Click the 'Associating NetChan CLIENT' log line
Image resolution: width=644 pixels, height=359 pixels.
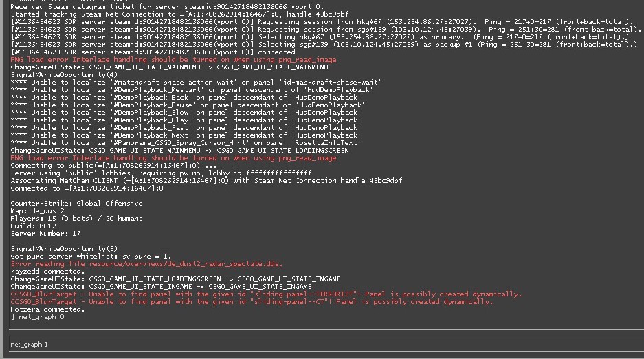point(206,181)
